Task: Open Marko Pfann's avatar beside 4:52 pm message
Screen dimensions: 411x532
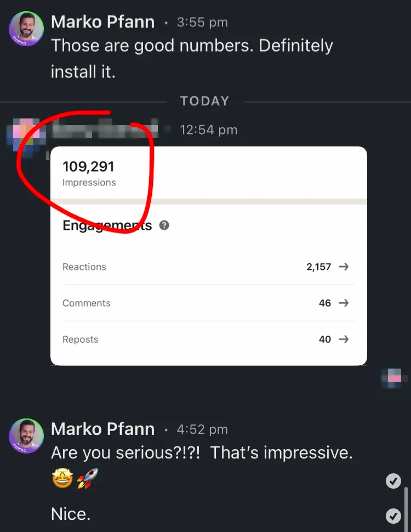Action: point(26,436)
